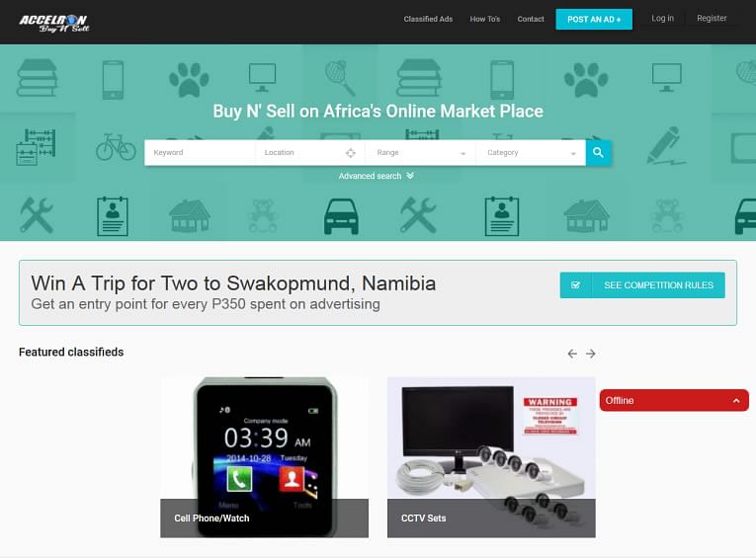The height and width of the screenshot is (558, 756).
Task: Expand Advanced search options
Action: pyautogui.click(x=377, y=176)
